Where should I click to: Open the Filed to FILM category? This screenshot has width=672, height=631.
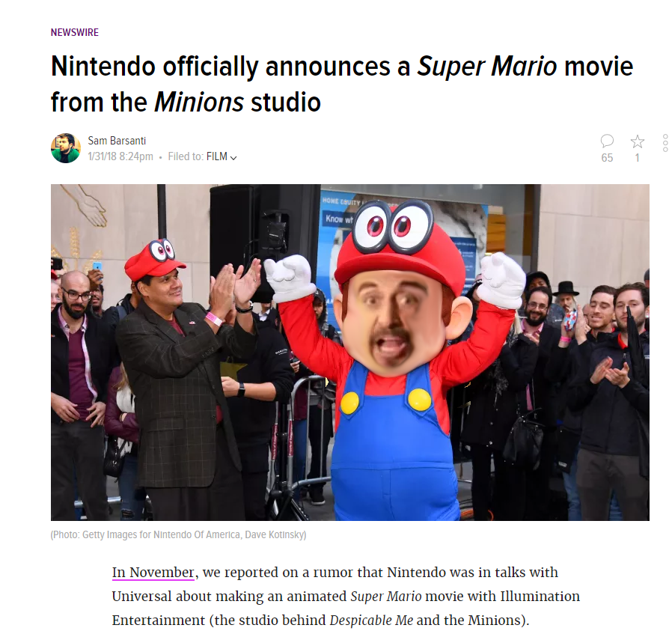[217, 156]
